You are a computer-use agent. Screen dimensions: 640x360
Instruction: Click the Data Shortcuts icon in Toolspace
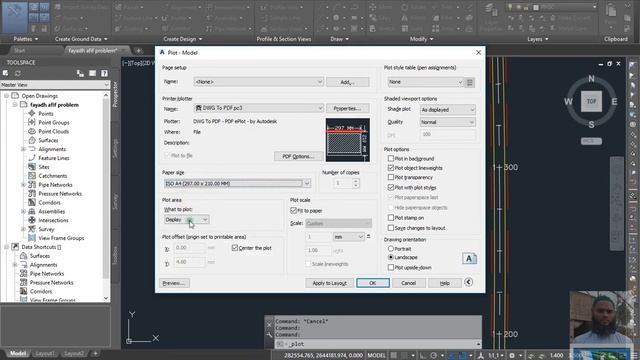[x=15, y=247]
